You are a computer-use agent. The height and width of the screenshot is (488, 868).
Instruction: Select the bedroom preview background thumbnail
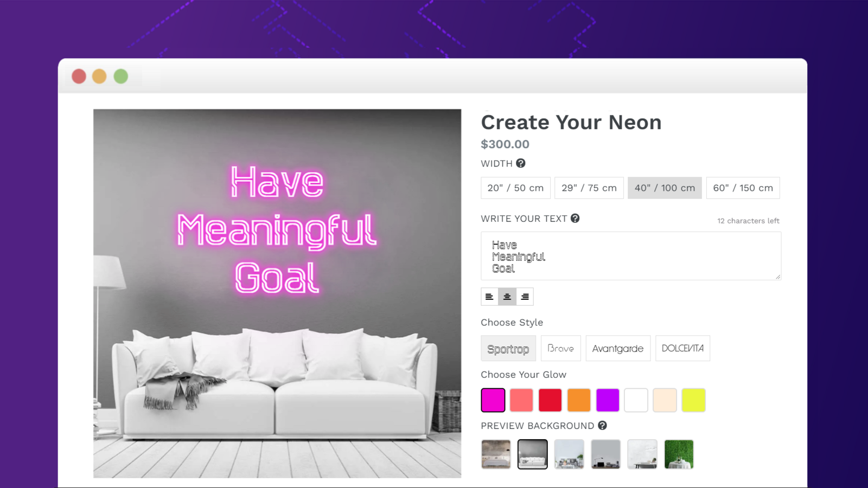point(494,454)
